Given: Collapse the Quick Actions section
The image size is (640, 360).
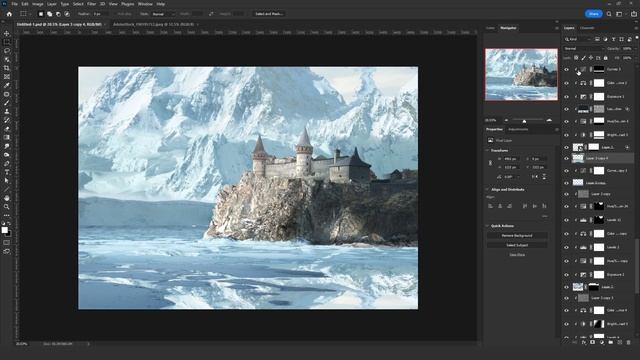Looking at the screenshot, I should [x=487, y=226].
